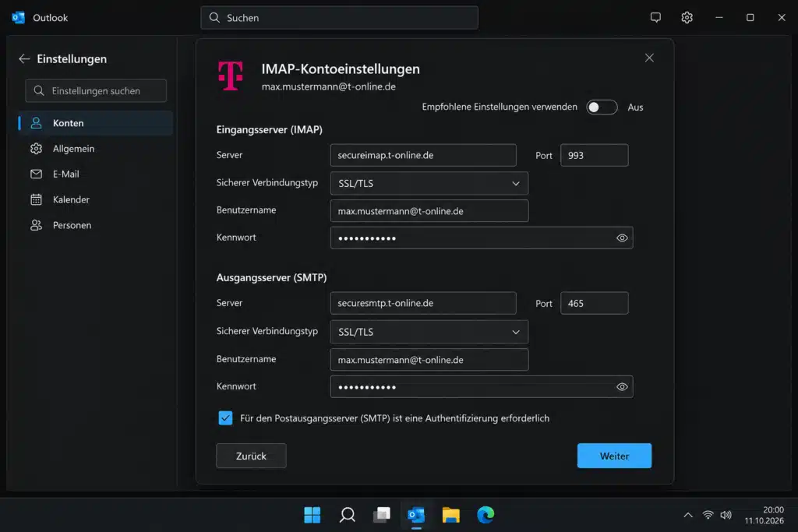Open the Konten settings section

click(x=96, y=123)
